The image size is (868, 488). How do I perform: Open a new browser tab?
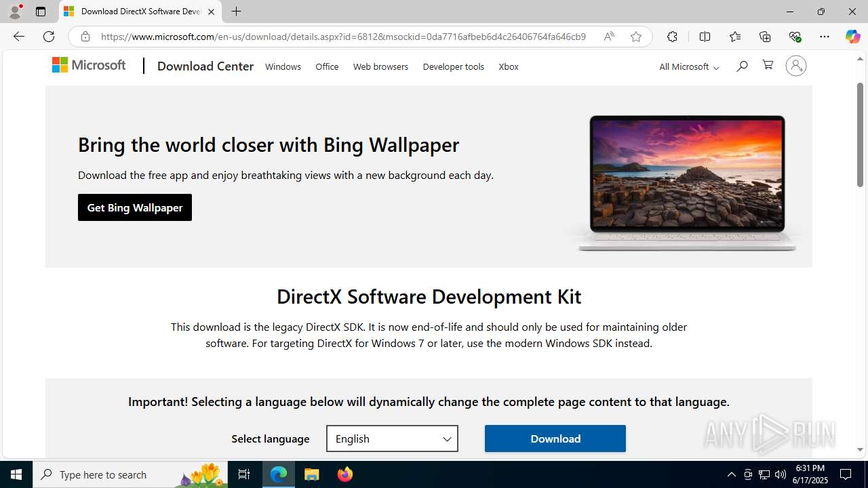point(236,12)
